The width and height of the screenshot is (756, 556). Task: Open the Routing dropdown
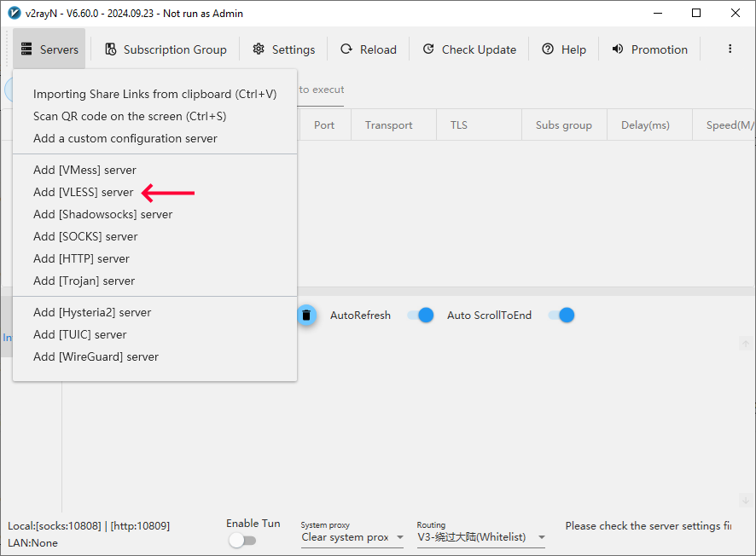point(480,537)
